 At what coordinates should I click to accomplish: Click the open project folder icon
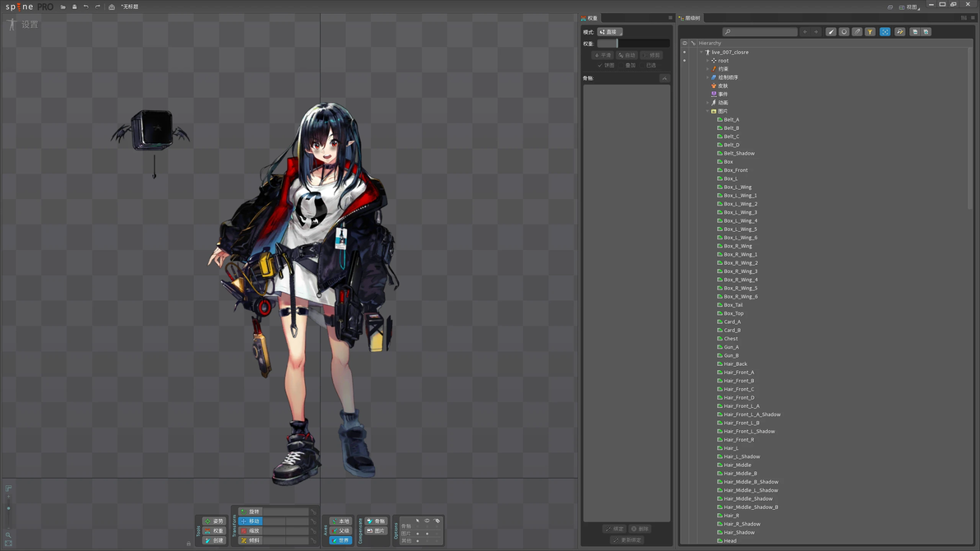click(x=63, y=7)
